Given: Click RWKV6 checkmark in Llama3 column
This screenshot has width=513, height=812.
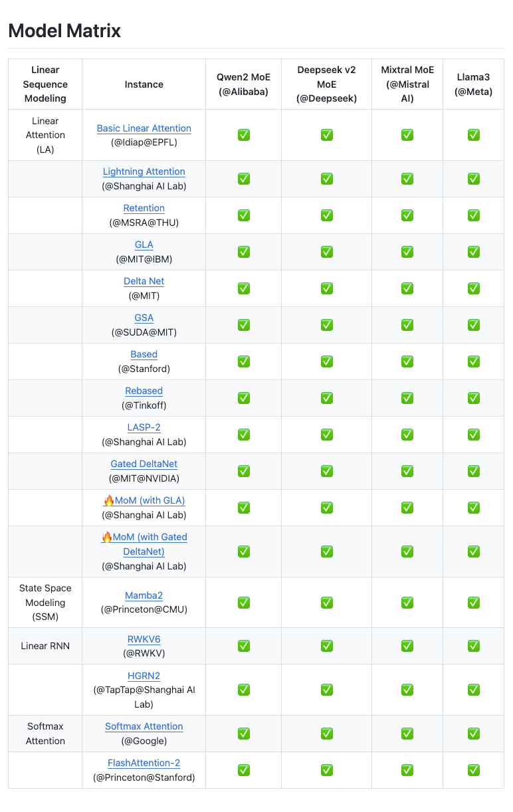Looking at the screenshot, I should point(473,646).
